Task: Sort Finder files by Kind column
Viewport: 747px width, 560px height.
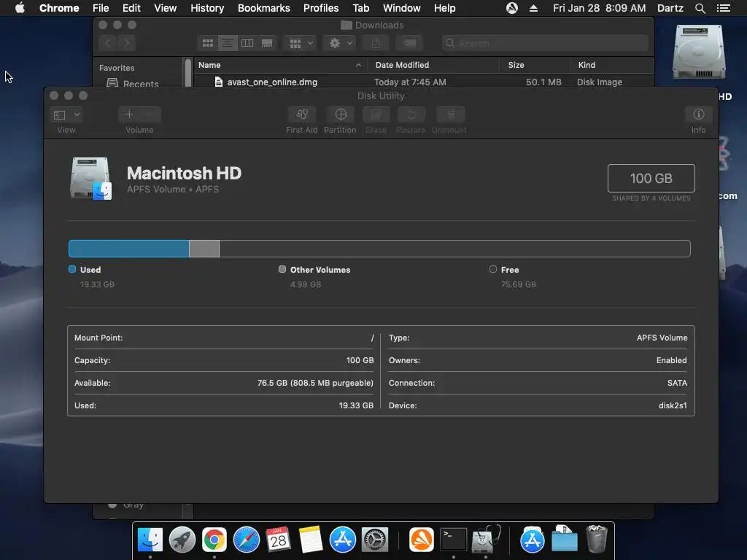Action: (x=612, y=65)
